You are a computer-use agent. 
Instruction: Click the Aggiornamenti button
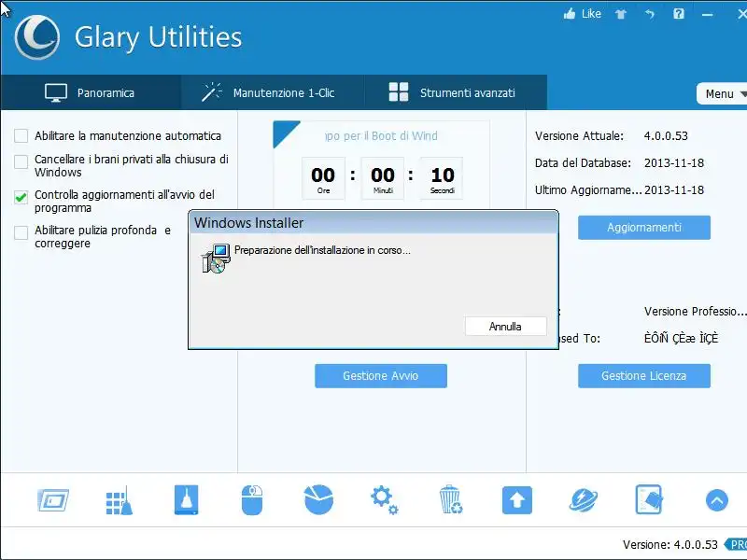click(644, 228)
